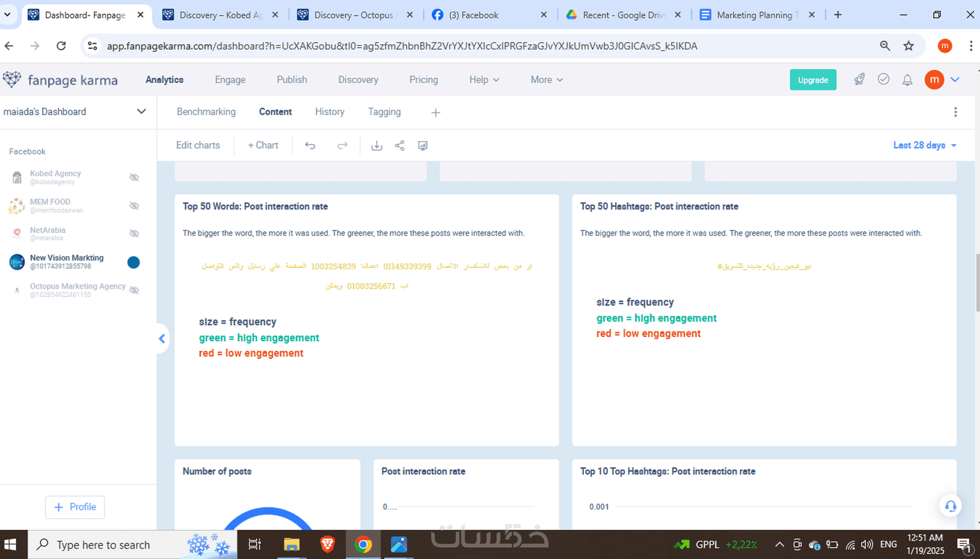Redo the dashboard change
Viewport: 980px width, 559px height.
[342, 146]
